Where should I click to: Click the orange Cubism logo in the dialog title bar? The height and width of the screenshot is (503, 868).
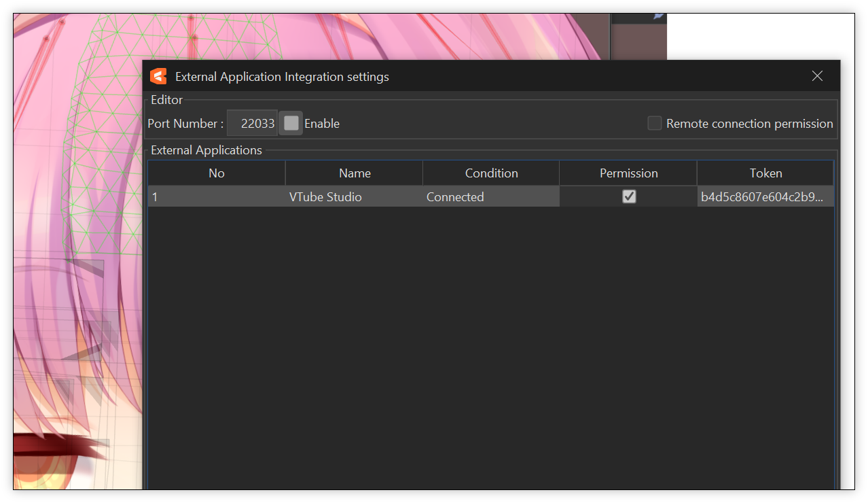pyautogui.click(x=158, y=76)
